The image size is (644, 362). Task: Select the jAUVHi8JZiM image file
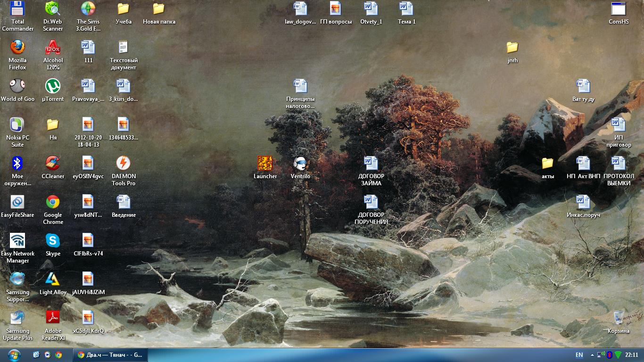pyautogui.click(x=88, y=283)
